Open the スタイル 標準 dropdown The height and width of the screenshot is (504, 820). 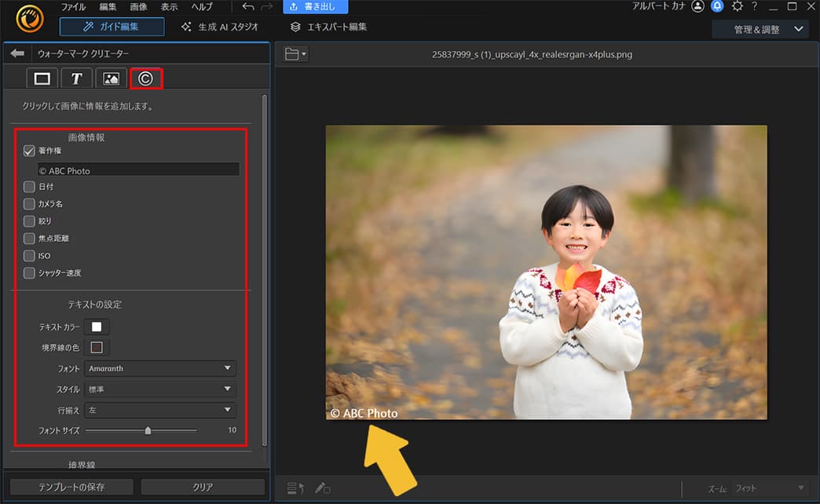point(160,389)
